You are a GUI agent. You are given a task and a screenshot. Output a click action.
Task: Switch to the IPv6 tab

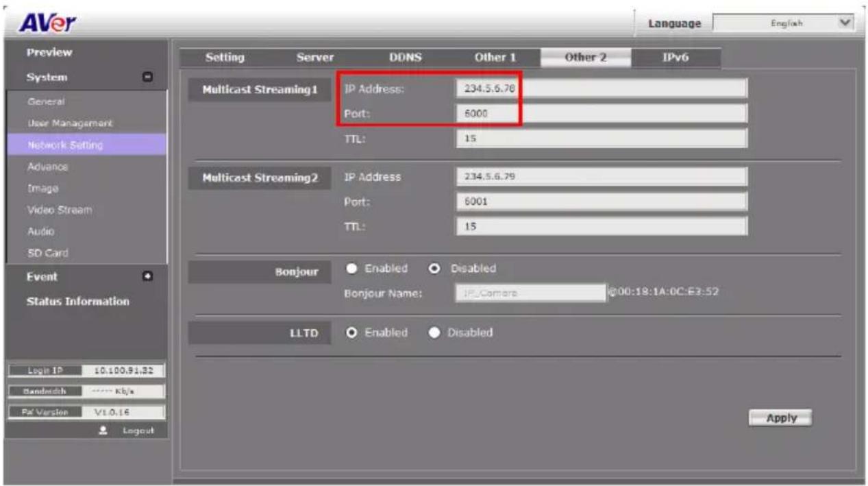tap(675, 58)
